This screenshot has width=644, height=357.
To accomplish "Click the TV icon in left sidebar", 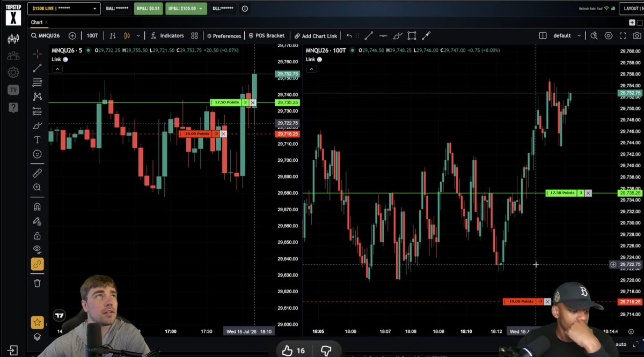I will [x=13, y=90].
